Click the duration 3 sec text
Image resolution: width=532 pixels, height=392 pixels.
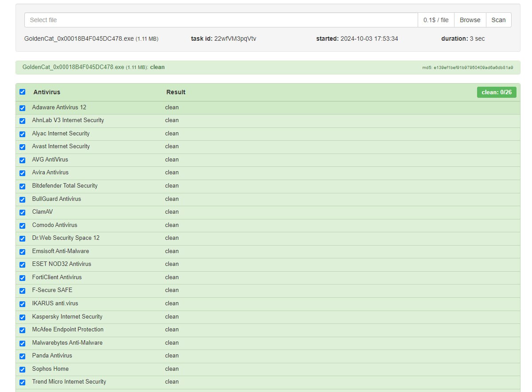(x=463, y=38)
